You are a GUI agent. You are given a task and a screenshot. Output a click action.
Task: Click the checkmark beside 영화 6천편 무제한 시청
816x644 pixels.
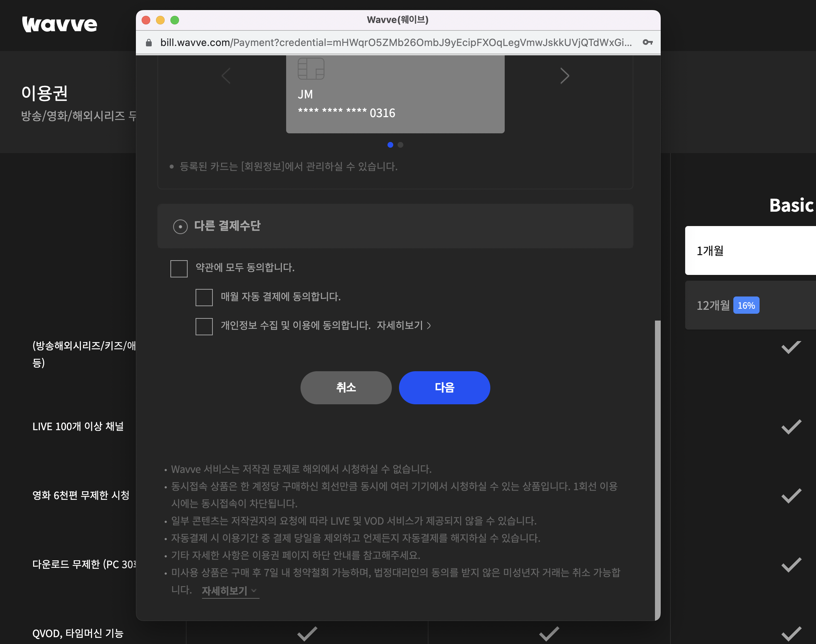coord(791,496)
